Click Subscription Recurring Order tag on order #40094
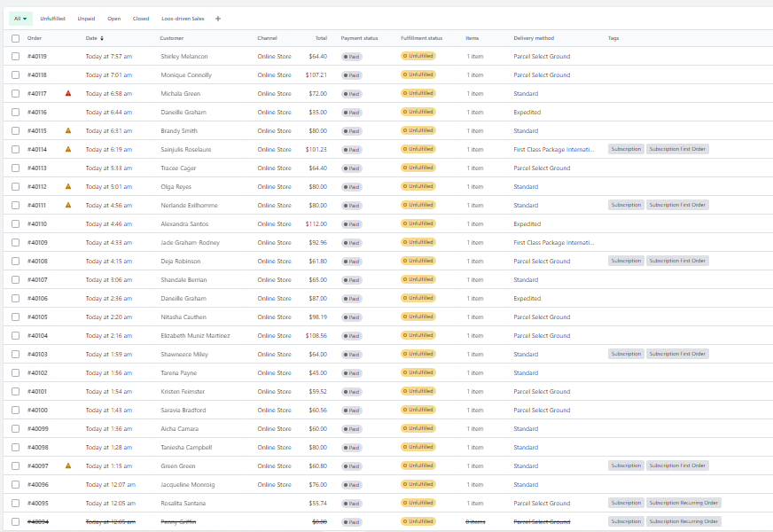 [x=683, y=521]
